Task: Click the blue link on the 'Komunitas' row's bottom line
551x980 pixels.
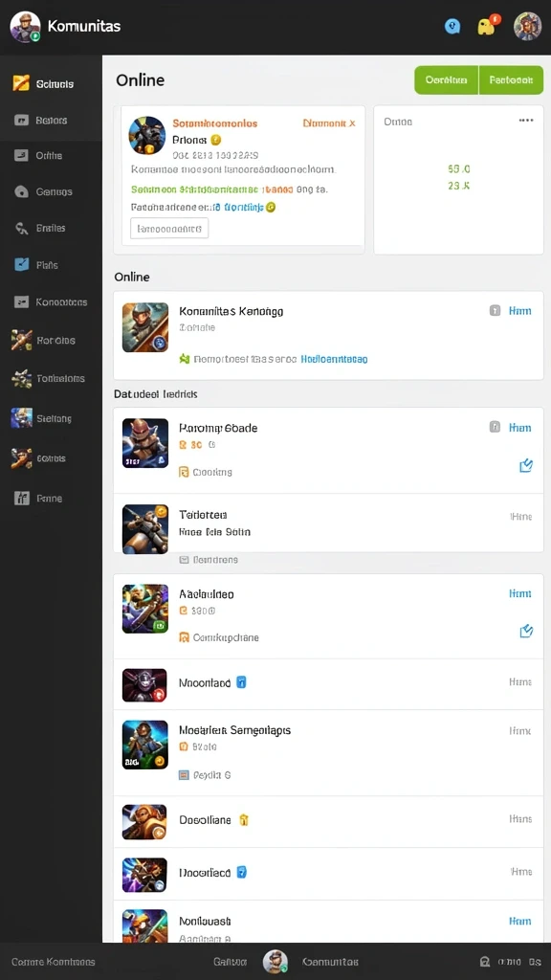Action: (334, 360)
